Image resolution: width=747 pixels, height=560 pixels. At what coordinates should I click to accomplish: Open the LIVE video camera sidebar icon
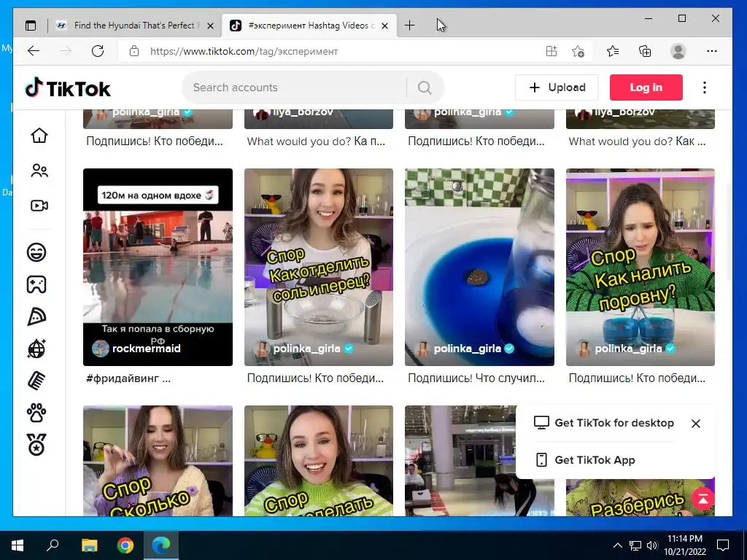pyautogui.click(x=39, y=206)
